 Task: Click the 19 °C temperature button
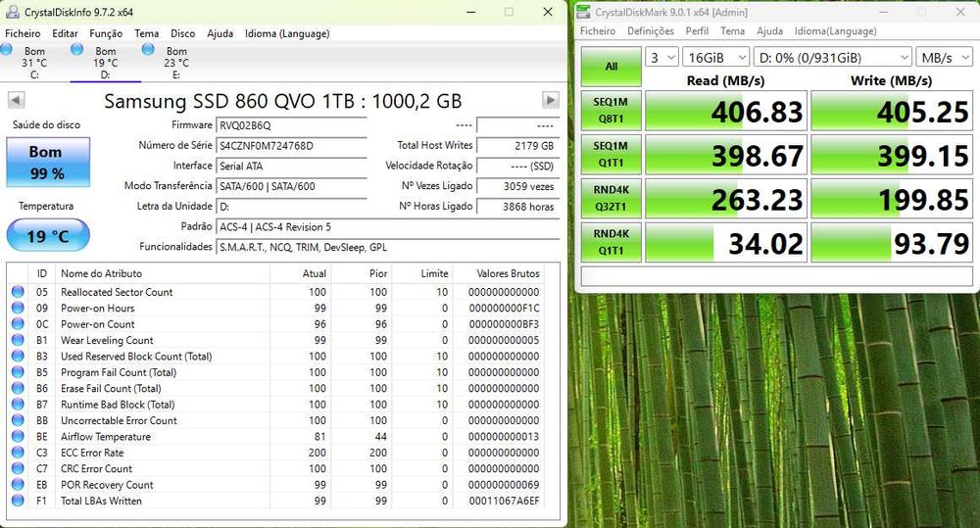point(48,235)
